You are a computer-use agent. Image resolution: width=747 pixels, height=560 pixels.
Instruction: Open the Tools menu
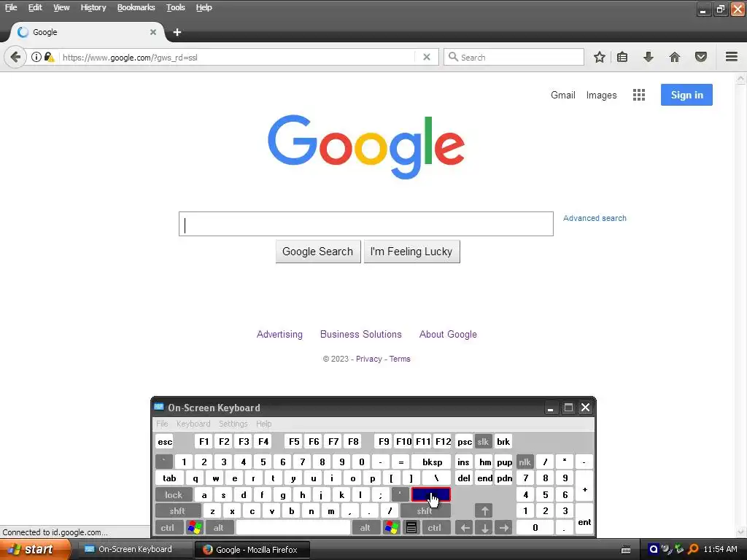pos(175,7)
